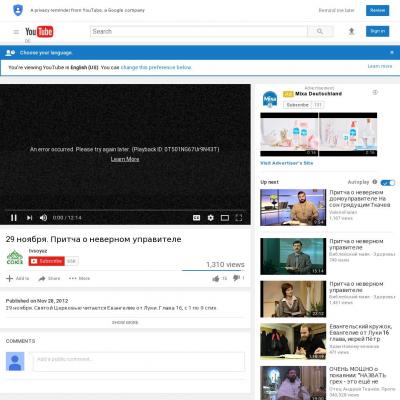Open the hamburger guide menu

pyautogui.click(x=16, y=32)
